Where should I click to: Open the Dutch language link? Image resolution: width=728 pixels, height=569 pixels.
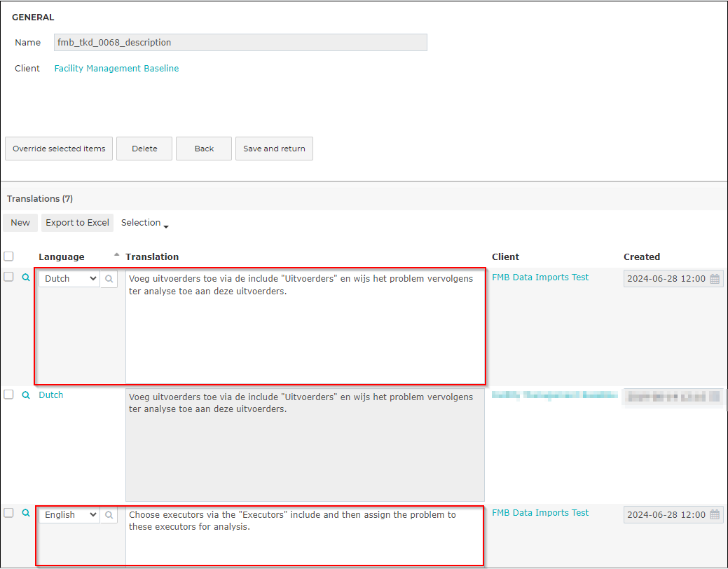pyautogui.click(x=51, y=395)
